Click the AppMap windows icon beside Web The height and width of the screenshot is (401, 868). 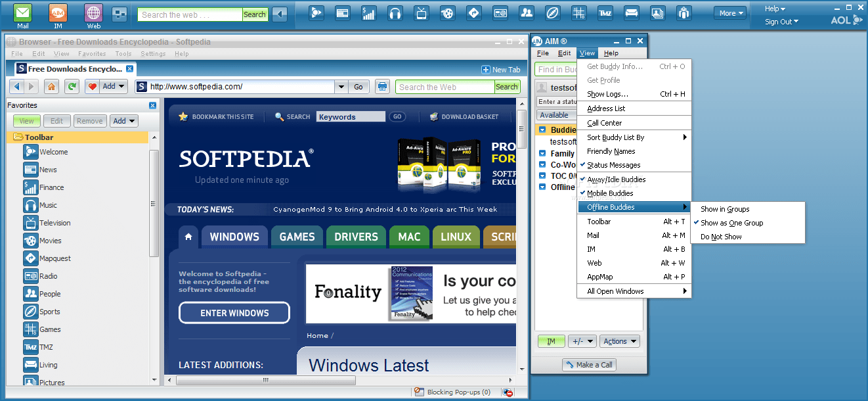(x=119, y=14)
